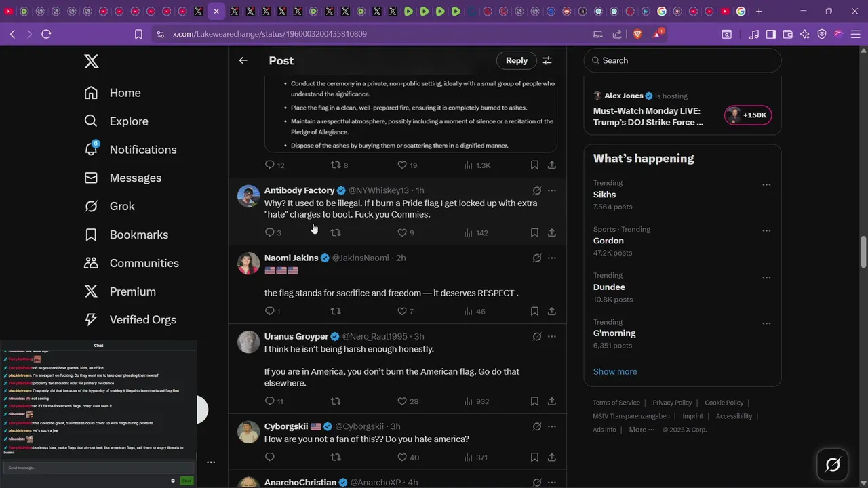Share Antibody Factory's reply
The image size is (868, 488).
tap(552, 232)
